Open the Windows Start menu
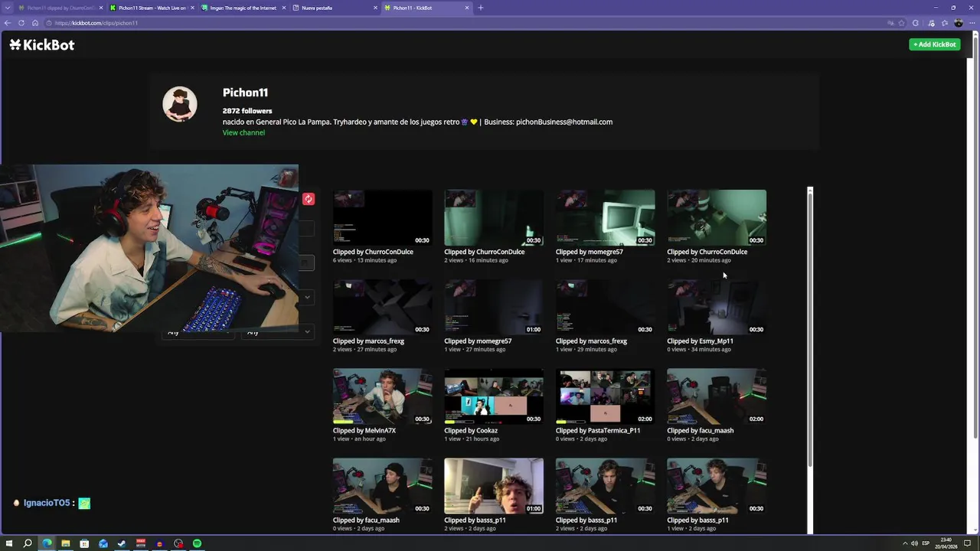 pos(9,543)
